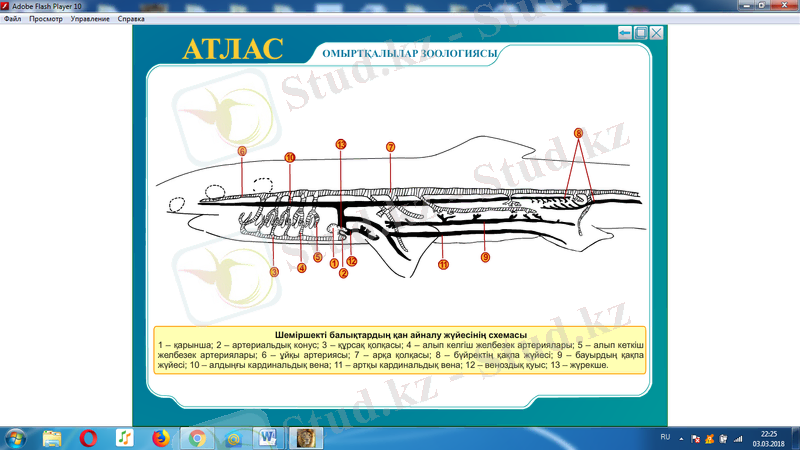Show hidden tray icons arrow
The image size is (800, 450).
pyautogui.click(x=681, y=438)
